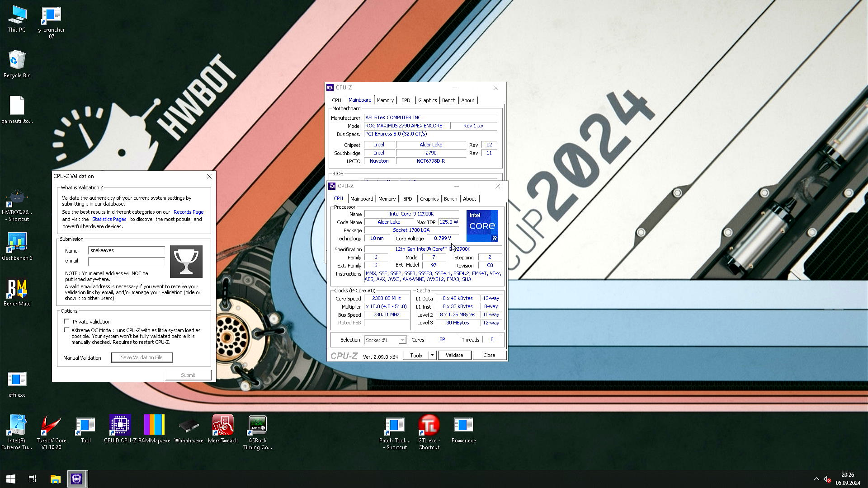Screen dimensions: 868x488
Task: Open SPD tab in front CPU-Z
Action: tap(408, 199)
